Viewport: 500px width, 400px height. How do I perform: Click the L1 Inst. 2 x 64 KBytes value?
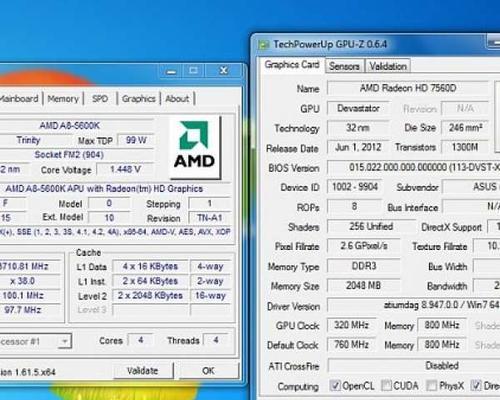pyautogui.click(x=150, y=281)
